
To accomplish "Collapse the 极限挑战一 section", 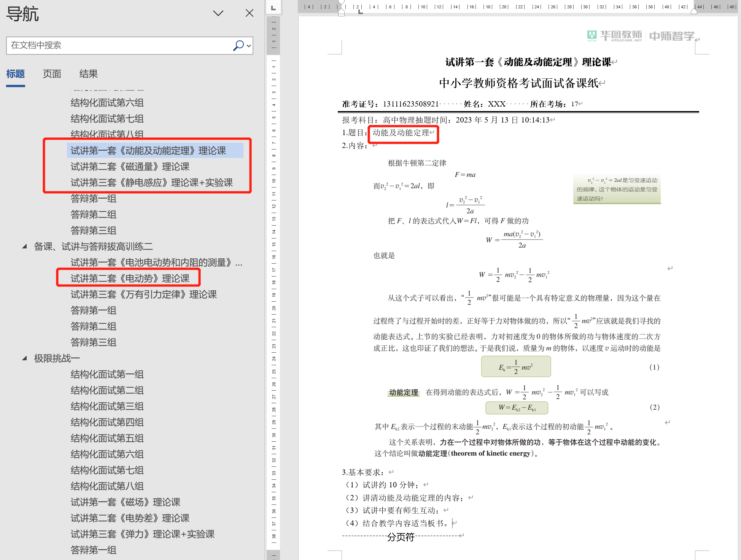I will [x=25, y=358].
